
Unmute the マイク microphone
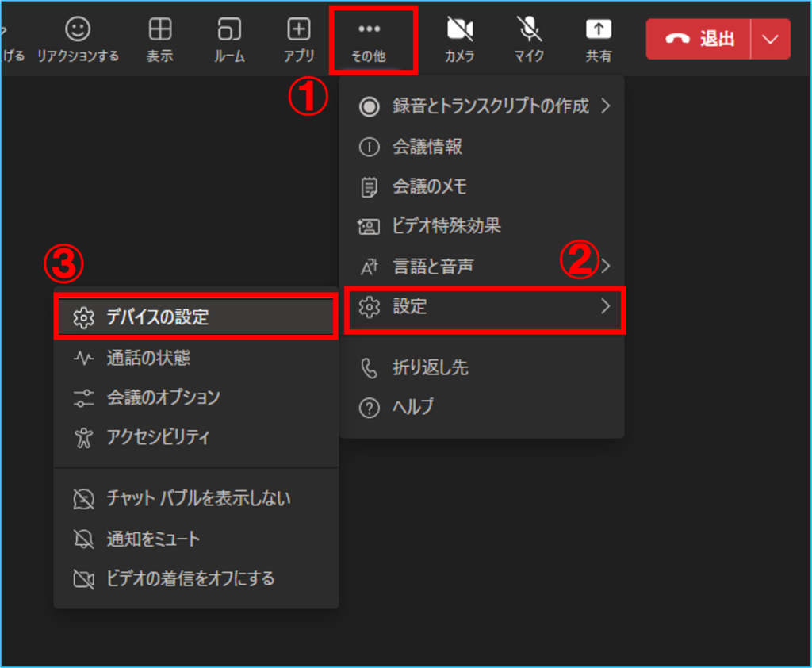[529, 31]
